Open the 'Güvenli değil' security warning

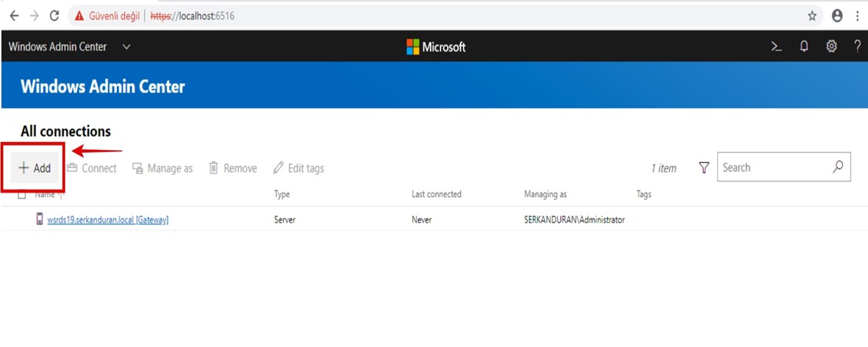click(107, 16)
